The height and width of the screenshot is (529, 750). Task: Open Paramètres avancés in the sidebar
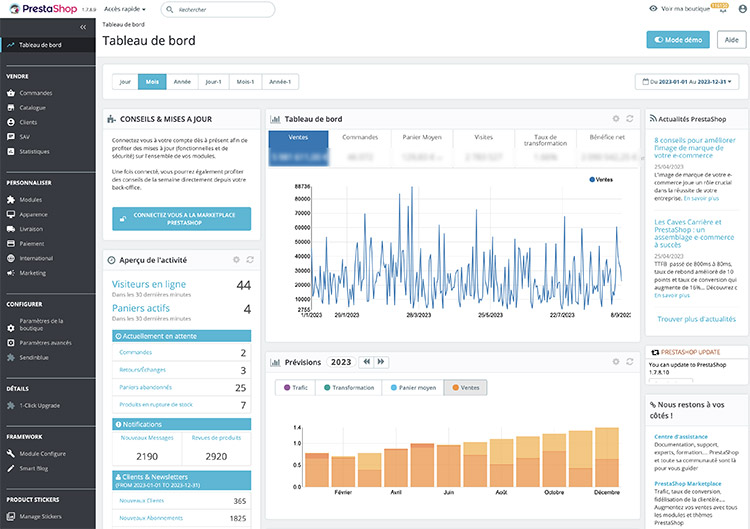pyautogui.click(x=45, y=343)
